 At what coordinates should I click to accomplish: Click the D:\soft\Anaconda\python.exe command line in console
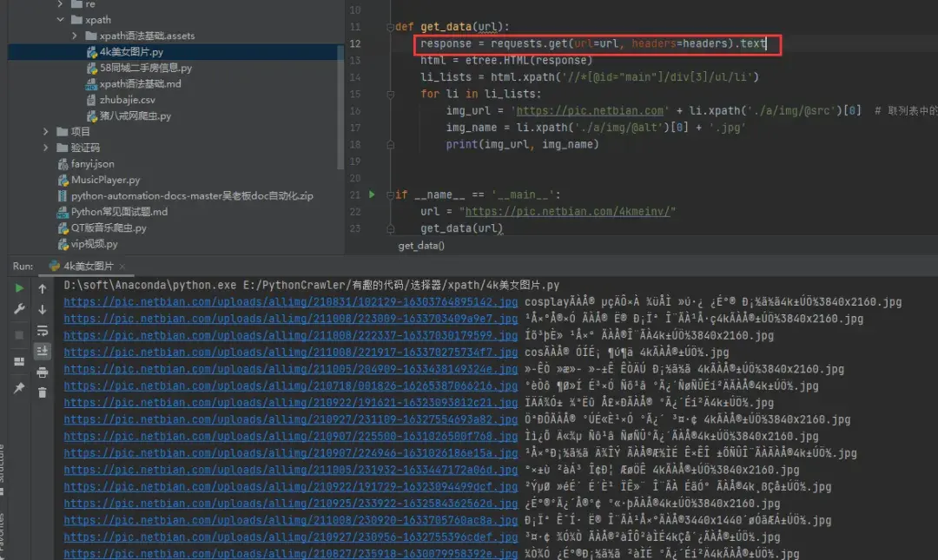click(311, 286)
